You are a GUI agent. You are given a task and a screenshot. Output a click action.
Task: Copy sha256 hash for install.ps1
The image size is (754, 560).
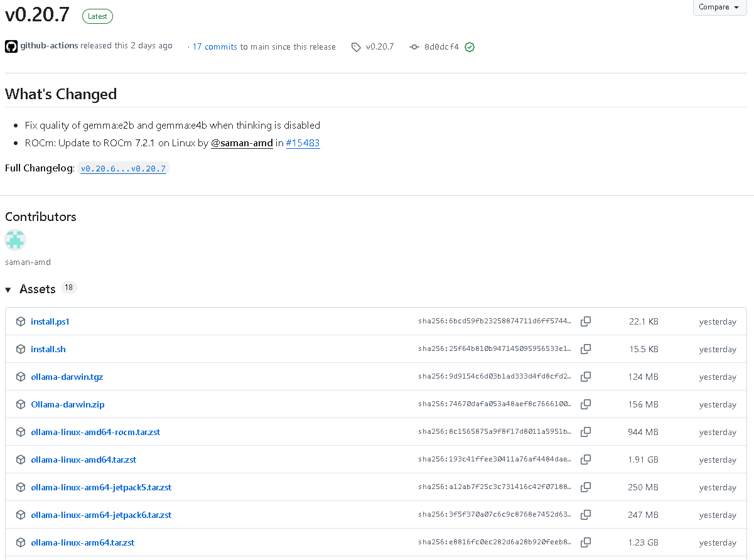pos(586,321)
